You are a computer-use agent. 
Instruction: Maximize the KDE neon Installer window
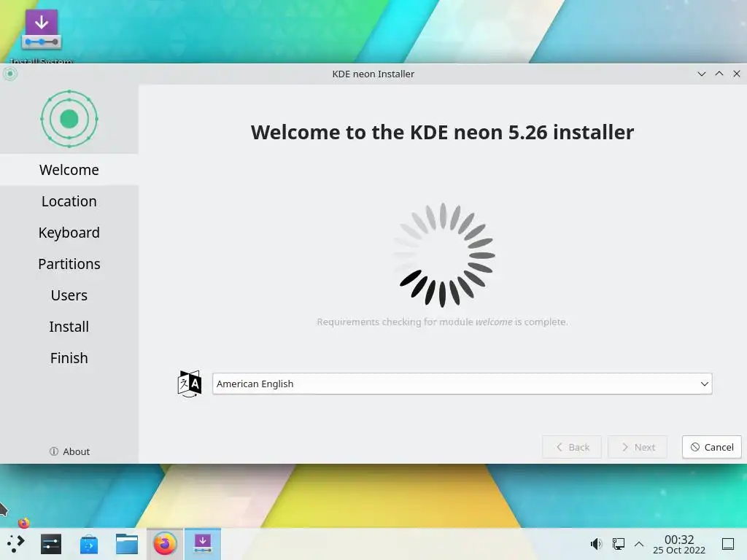[x=719, y=74]
